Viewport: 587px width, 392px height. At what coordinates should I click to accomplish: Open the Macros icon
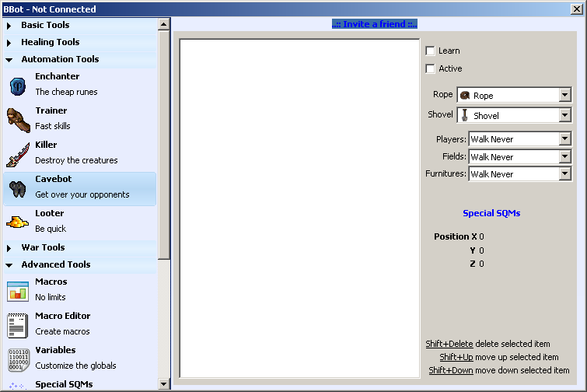(18, 291)
